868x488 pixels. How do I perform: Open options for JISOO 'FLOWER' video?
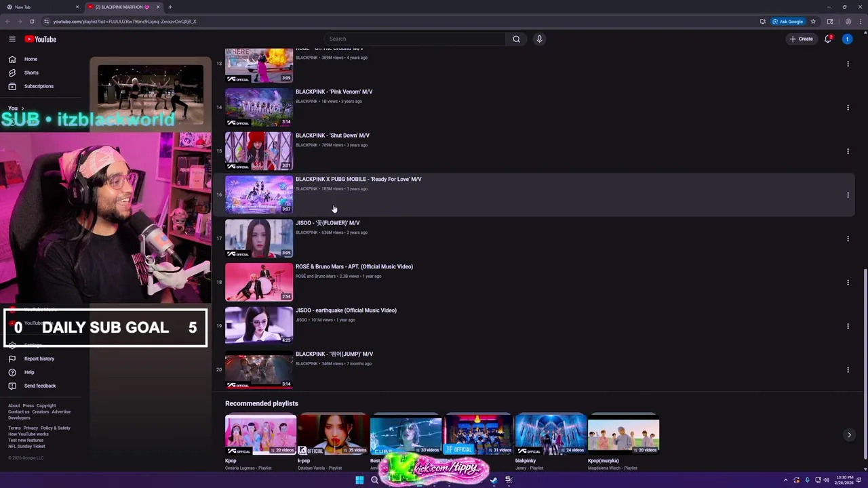(848, 239)
